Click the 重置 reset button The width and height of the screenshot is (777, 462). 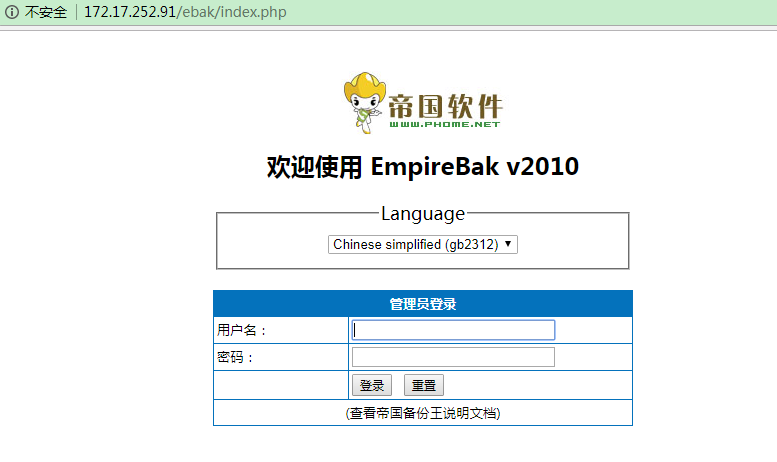tap(424, 385)
